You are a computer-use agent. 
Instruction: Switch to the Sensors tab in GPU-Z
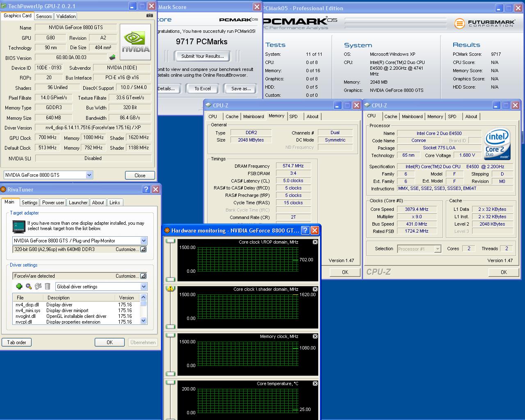tap(44, 16)
